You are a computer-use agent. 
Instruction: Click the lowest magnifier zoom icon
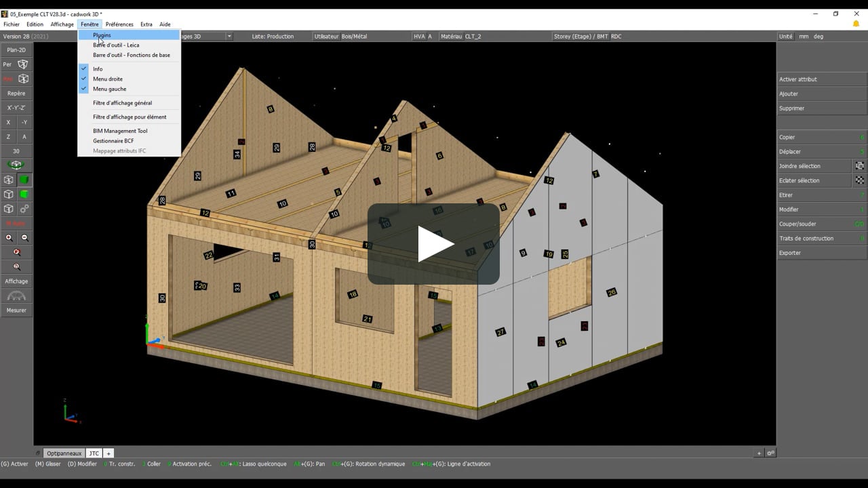[17, 266]
